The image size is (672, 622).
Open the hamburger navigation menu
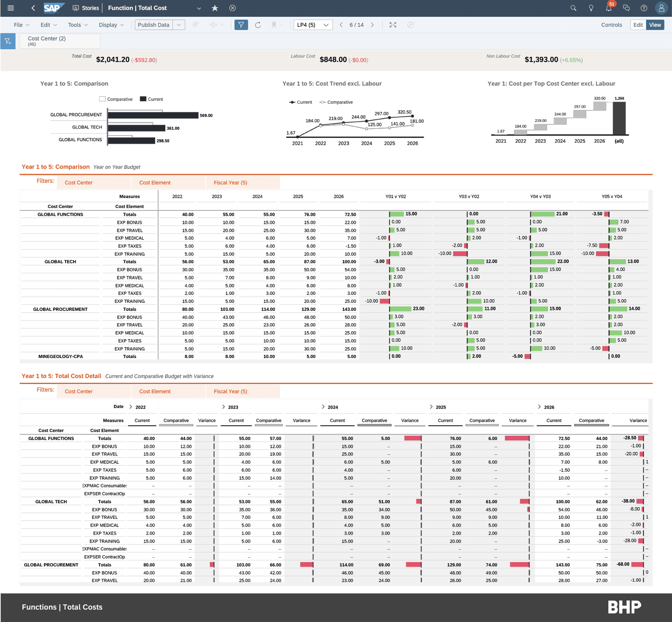[11, 8]
